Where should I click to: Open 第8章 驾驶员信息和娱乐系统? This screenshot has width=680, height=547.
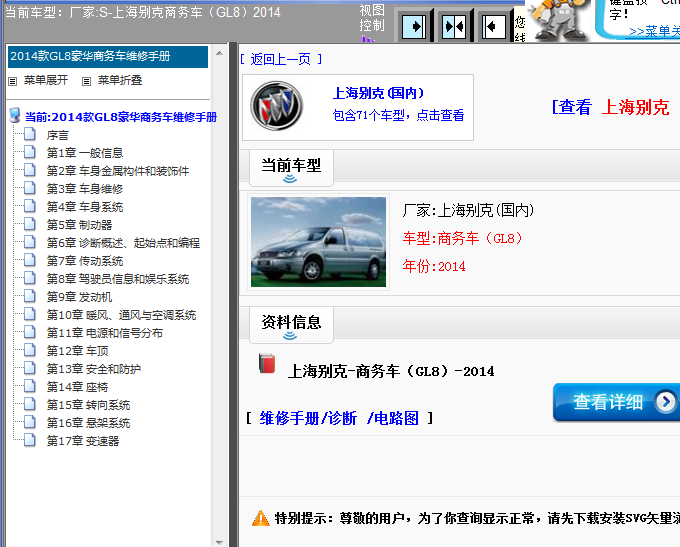click(x=118, y=279)
